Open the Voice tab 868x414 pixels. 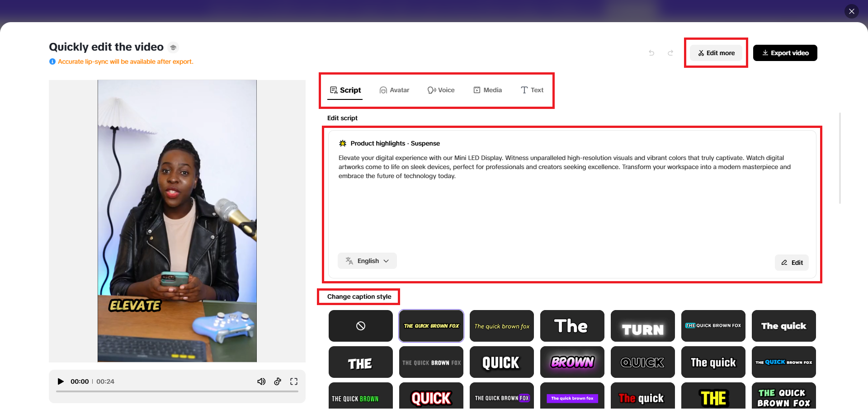(x=441, y=90)
